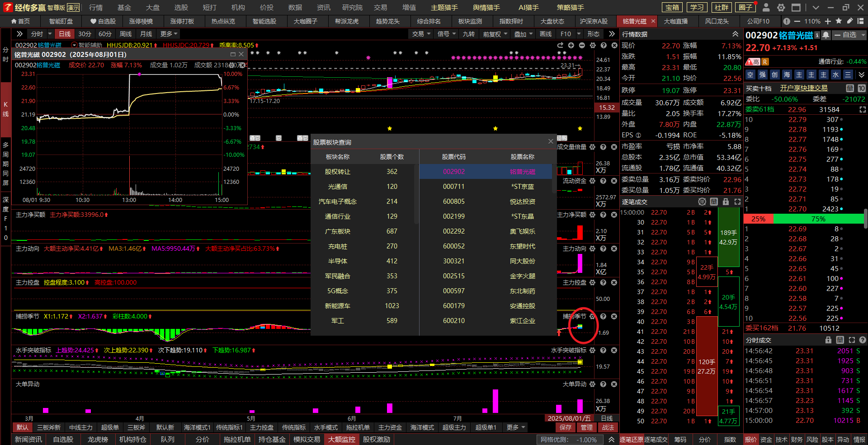Toggle 60分 period button
Viewport: 868px width, 445px height.
tap(105, 34)
